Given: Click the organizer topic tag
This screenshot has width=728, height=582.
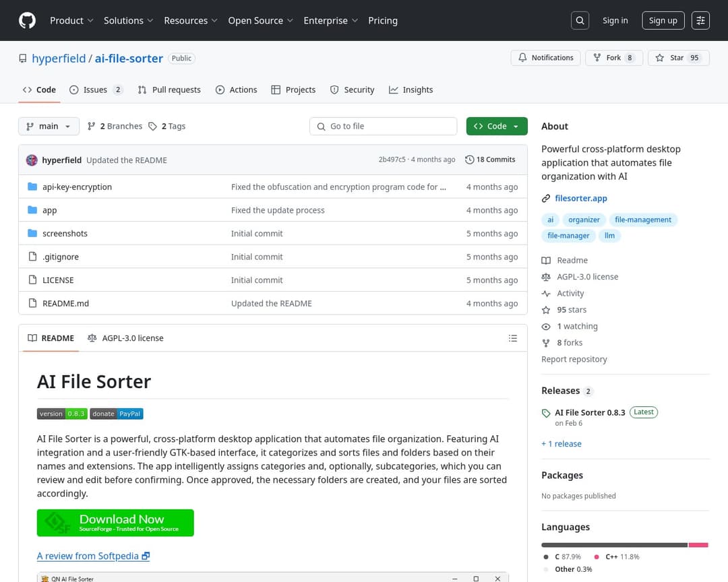Looking at the screenshot, I should pos(584,220).
